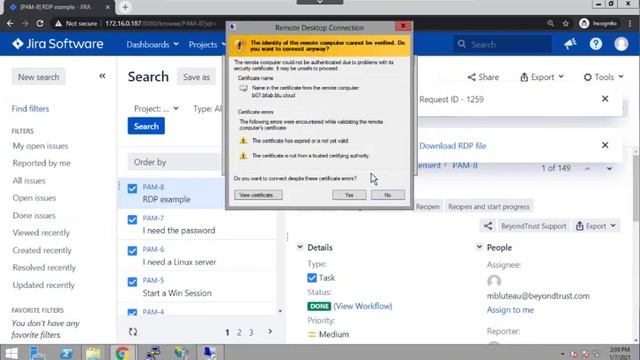The width and height of the screenshot is (640, 360).
Task: Open Remote Desktop Connection taskbar icon
Action: [x=209, y=353]
